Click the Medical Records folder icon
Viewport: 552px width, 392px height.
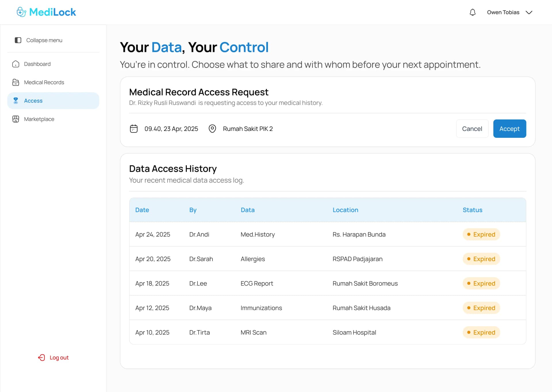click(16, 82)
